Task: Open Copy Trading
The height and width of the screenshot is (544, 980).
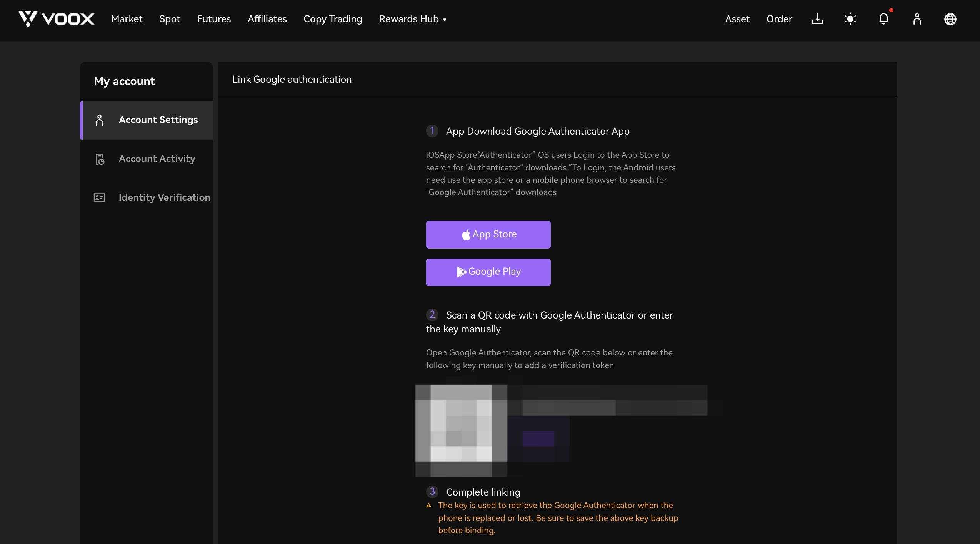Action: coord(333,19)
